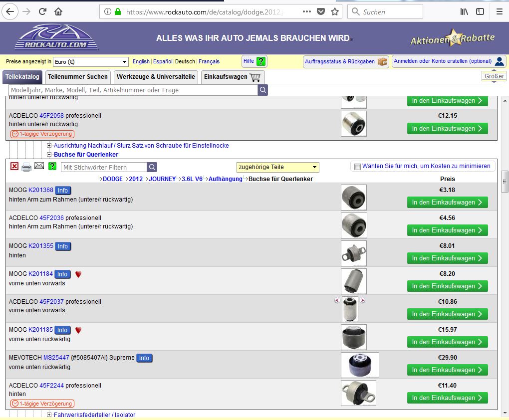509x420 pixels.
Task: Add MOOG K201368 to the shopping cart
Action: point(447,202)
